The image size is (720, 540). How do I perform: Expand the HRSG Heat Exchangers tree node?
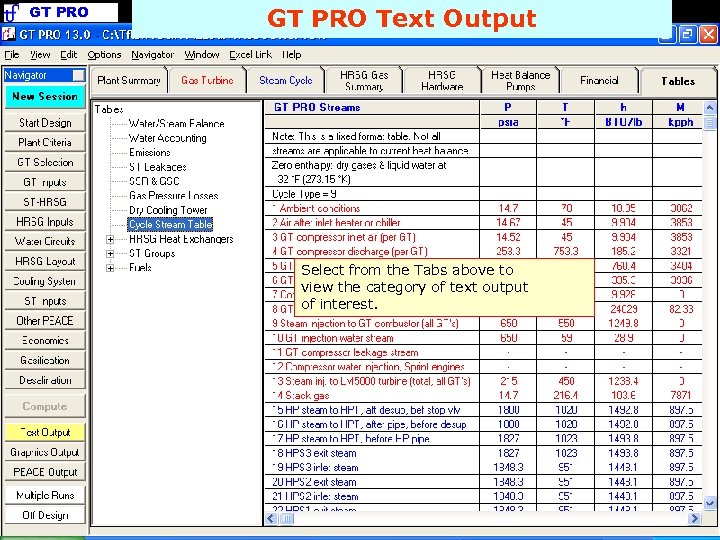coord(110,239)
